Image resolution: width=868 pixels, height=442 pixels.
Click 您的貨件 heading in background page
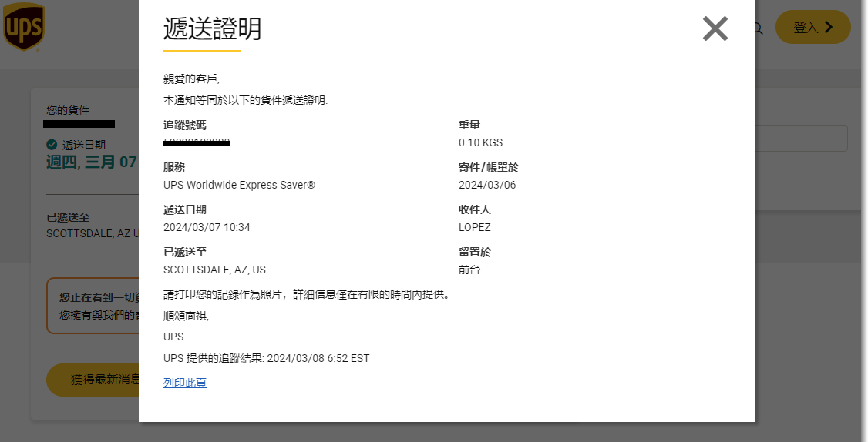coord(68,110)
